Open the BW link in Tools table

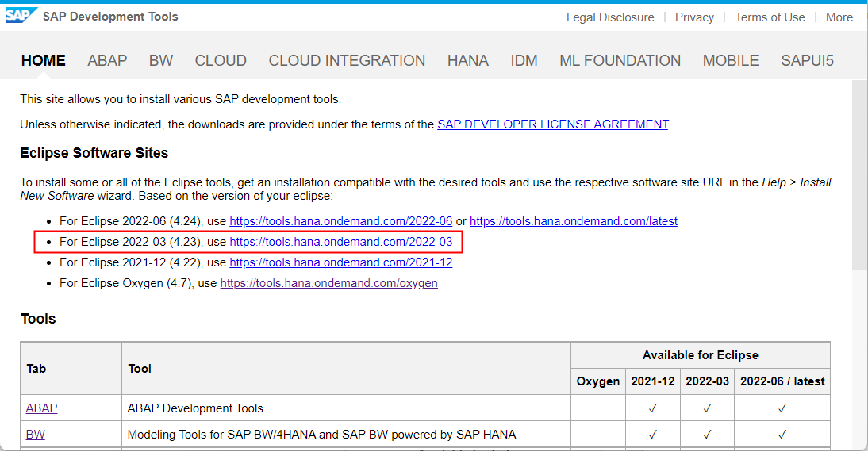(36, 435)
